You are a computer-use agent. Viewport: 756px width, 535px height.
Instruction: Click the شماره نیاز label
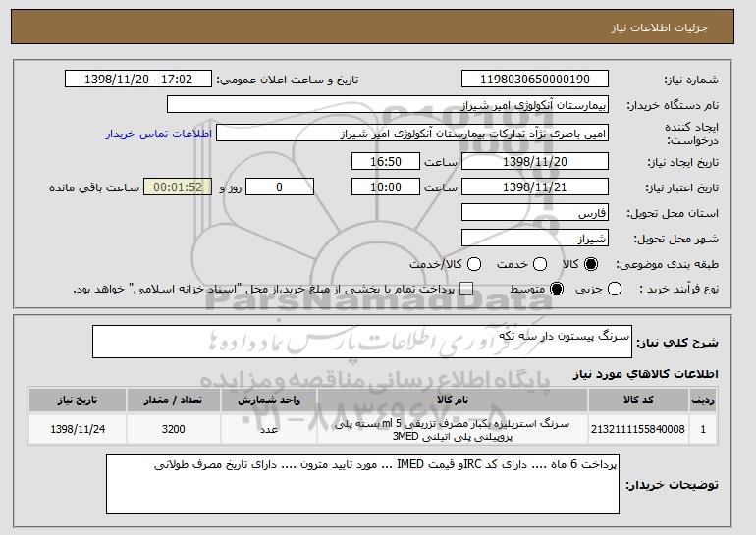coord(691,80)
